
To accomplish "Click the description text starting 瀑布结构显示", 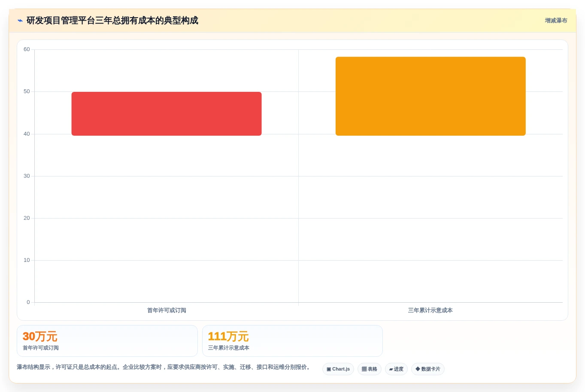I will (164, 367).
